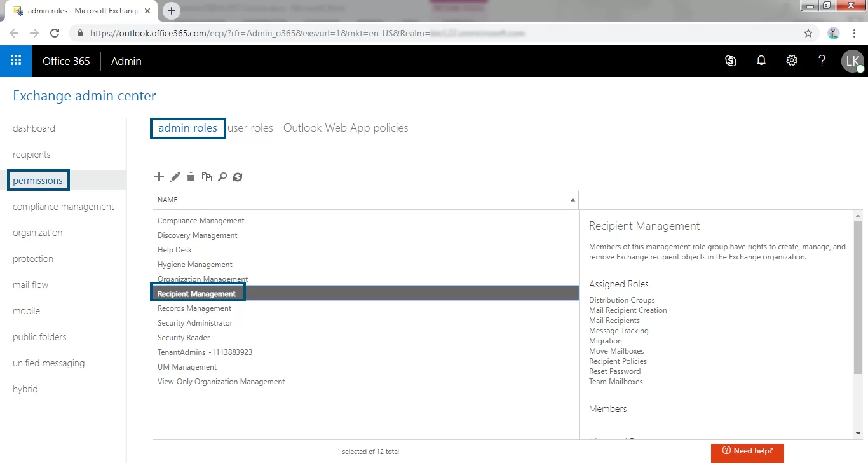Open hybrid in the left navigation
Image resolution: width=868 pixels, height=463 pixels.
click(x=25, y=389)
